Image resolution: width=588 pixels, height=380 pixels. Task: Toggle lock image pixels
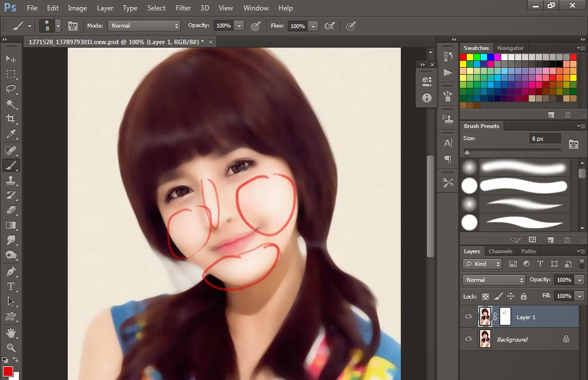tap(498, 296)
